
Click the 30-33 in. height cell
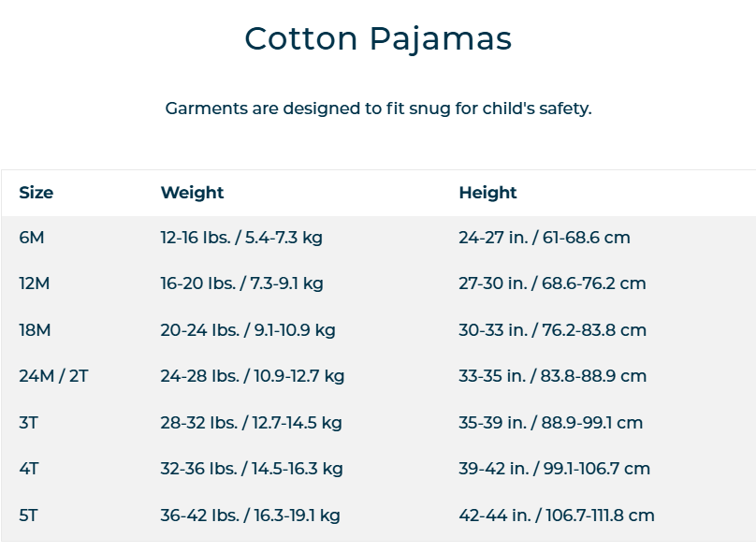point(553,330)
